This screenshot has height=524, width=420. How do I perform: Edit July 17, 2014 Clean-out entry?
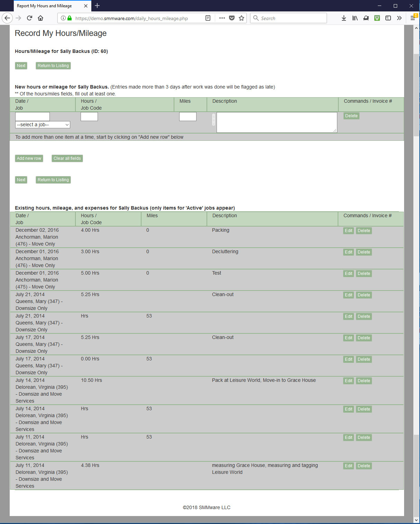[x=348, y=338]
